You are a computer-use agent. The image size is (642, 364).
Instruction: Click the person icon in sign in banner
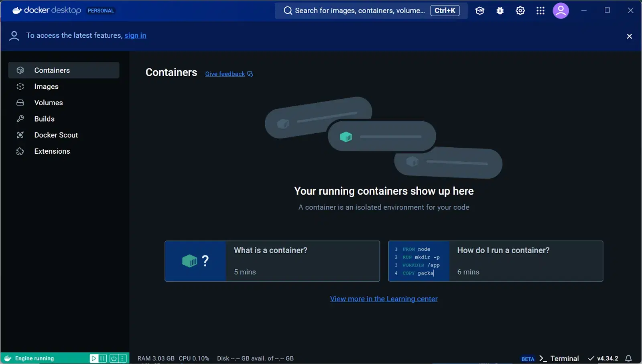tap(14, 36)
